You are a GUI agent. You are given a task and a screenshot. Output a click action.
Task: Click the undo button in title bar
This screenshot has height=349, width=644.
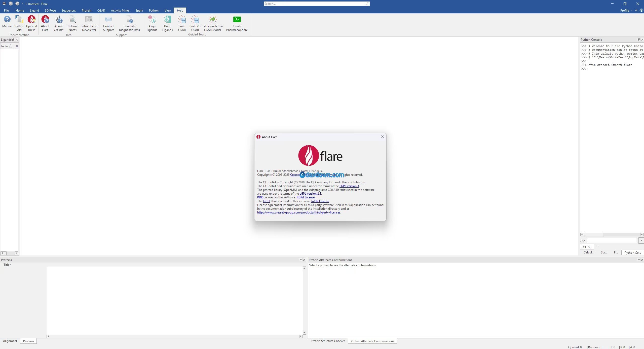(11, 4)
